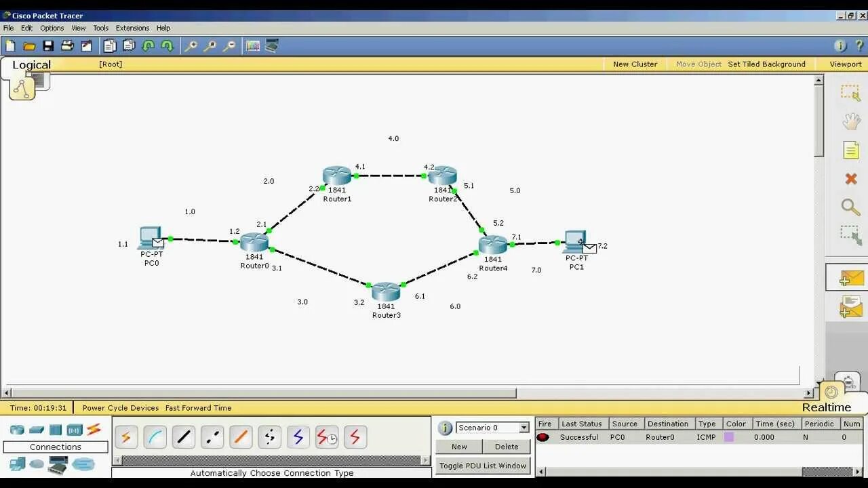Select the Inspect magnifier tool
This screenshot has height=488, width=868.
tap(850, 207)
